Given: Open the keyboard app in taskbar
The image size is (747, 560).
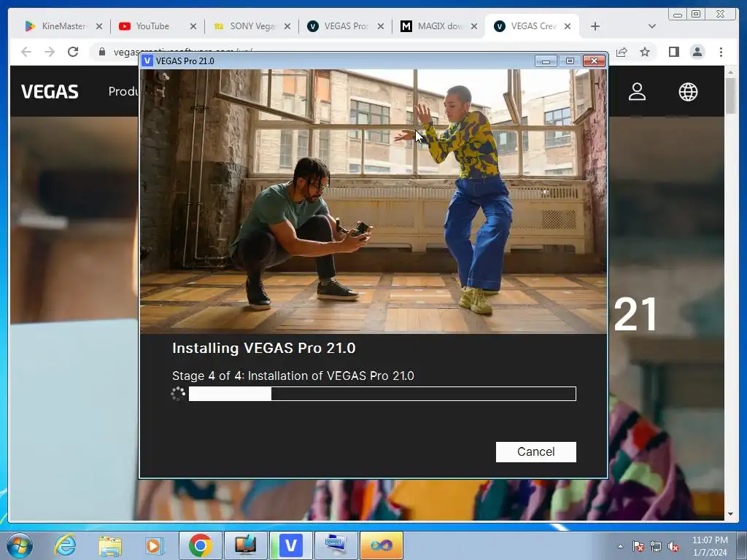Looking at the screenshot, I should coord(336,545).
